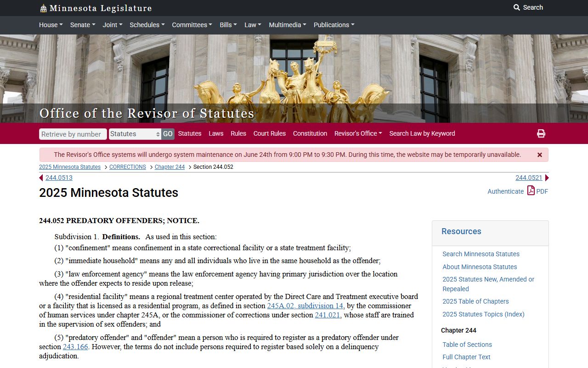Viewport: 588px width, 368px height.
Task: Open Search Law by Keyword
Action: coord(422,133)
